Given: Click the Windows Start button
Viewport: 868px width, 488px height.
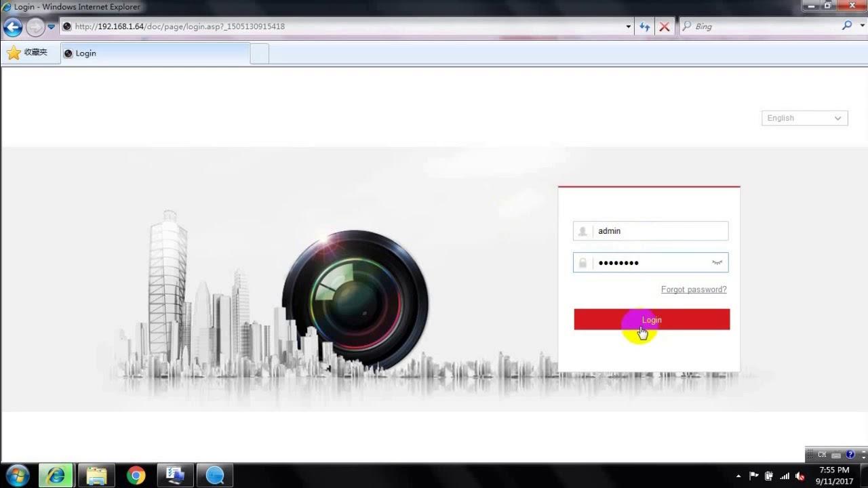Looking at the screenshot, I should tap(17, 476).
